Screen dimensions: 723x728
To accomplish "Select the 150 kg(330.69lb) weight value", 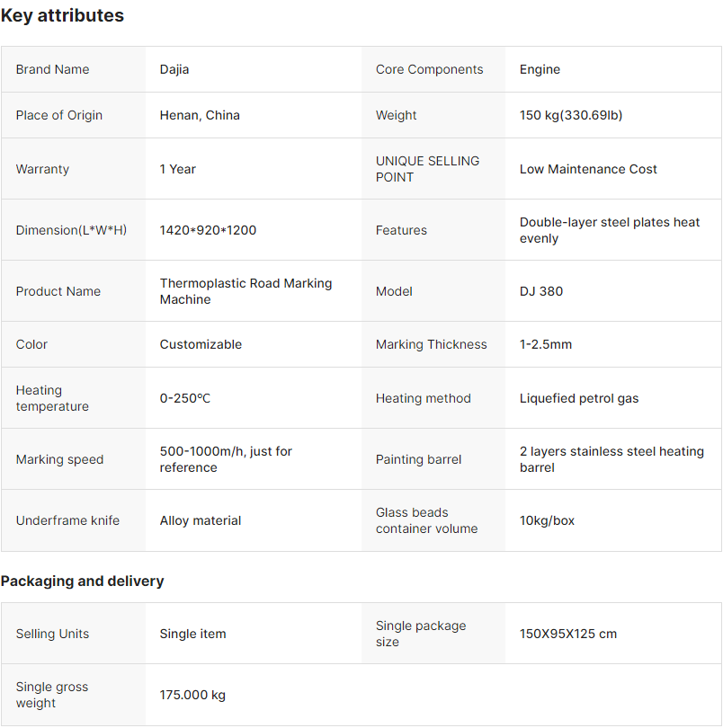I will 571,115.
